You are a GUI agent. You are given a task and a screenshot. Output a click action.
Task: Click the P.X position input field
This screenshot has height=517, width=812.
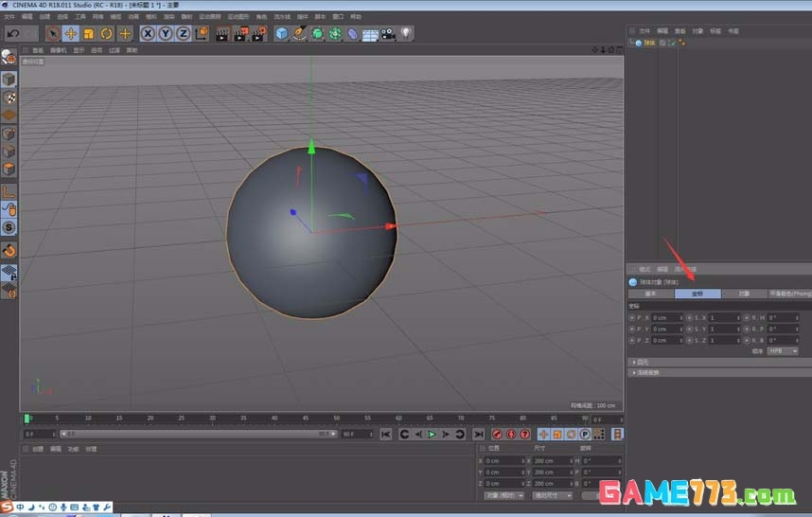coord(665,317)
